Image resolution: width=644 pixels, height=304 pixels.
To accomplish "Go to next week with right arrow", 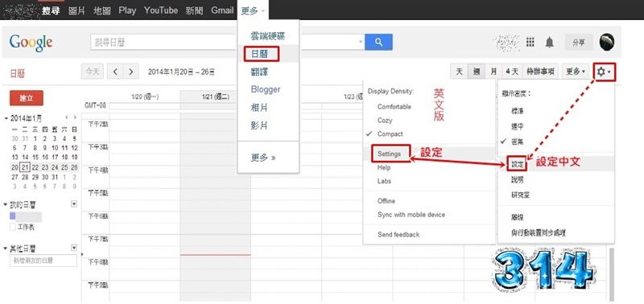I will tap(130, 72).
